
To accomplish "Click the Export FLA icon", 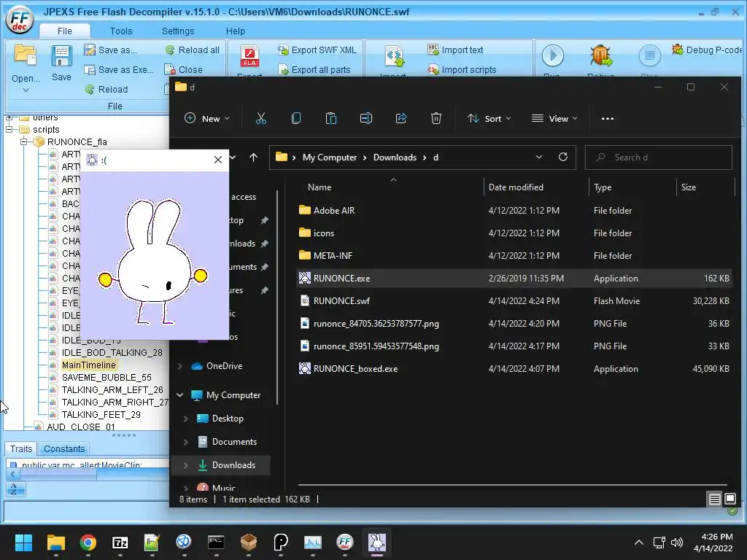I will tap(249, 56).
